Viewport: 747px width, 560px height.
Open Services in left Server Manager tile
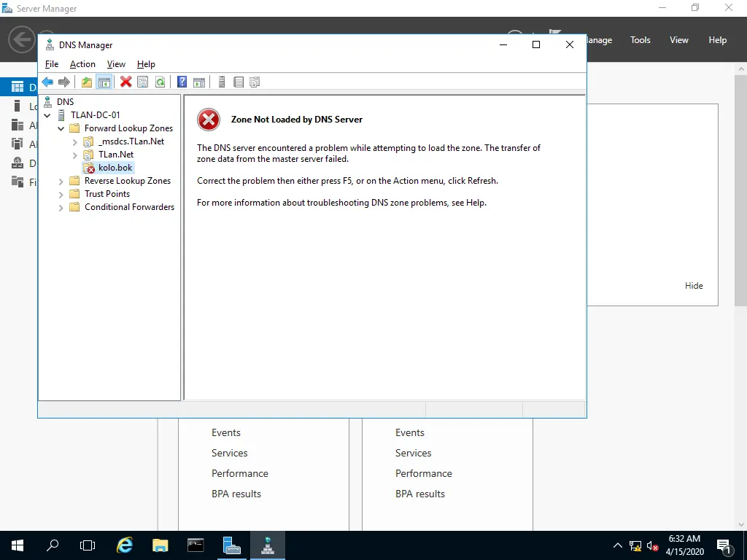click(230, 453)
